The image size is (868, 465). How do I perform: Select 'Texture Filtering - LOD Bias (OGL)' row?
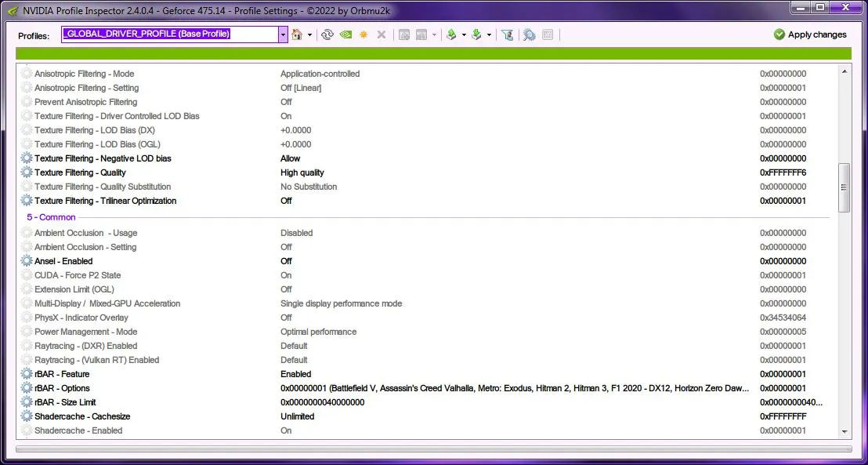[425, 144]
